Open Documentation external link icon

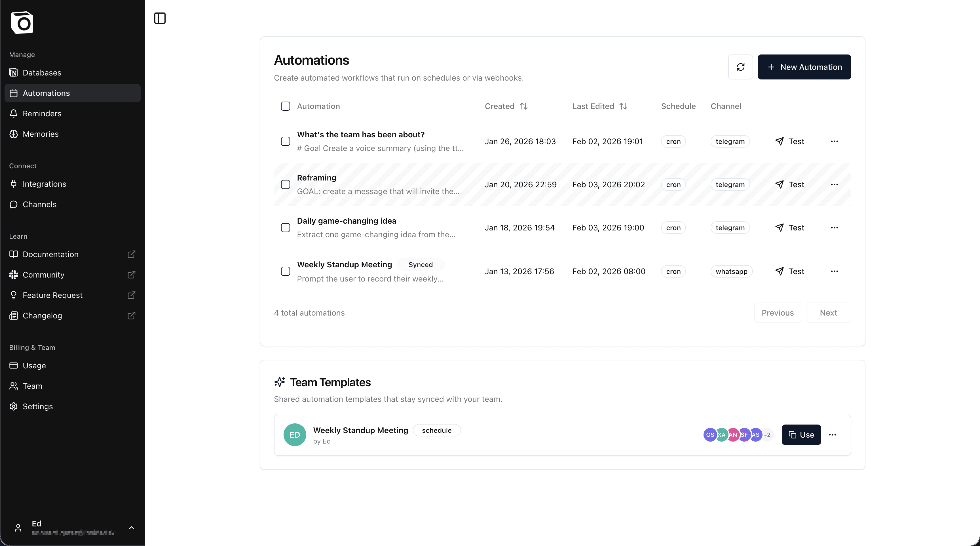pos(131,254)
